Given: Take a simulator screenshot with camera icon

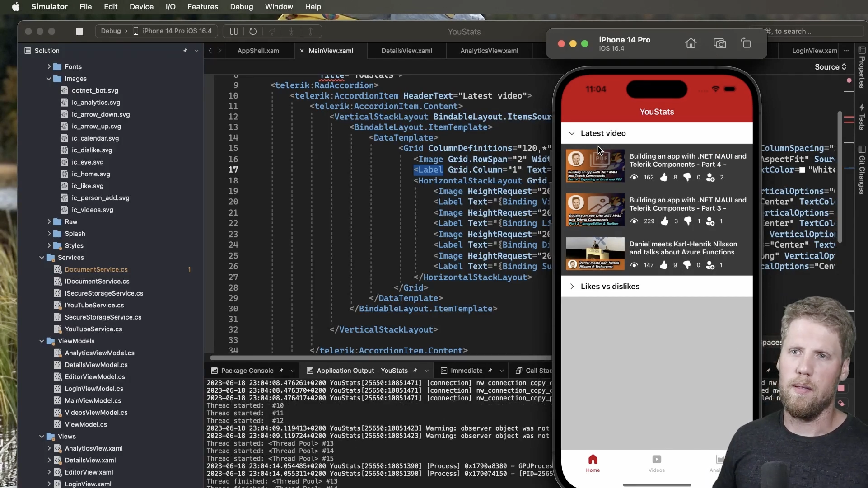Looking at the screenshot, I should [719, 43].
